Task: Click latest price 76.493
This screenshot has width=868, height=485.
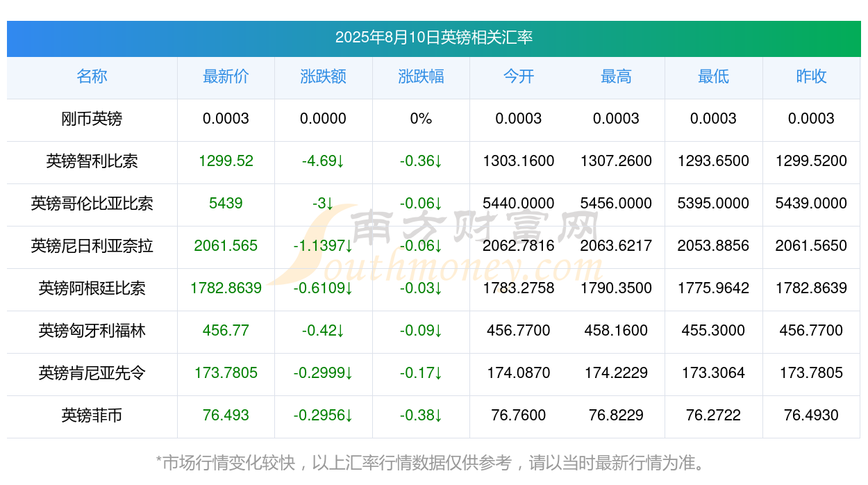Action: coord(226,416)
